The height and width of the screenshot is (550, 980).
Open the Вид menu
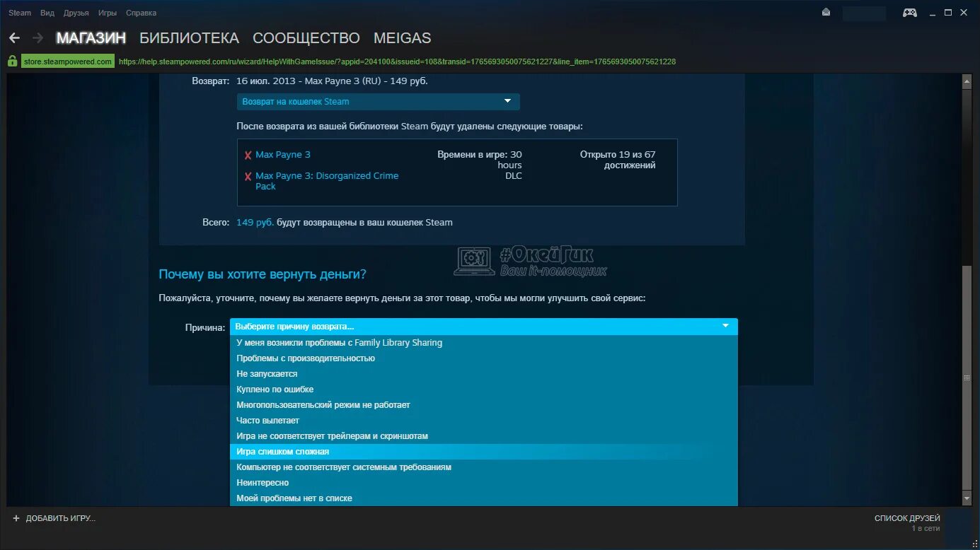(47, 13)
